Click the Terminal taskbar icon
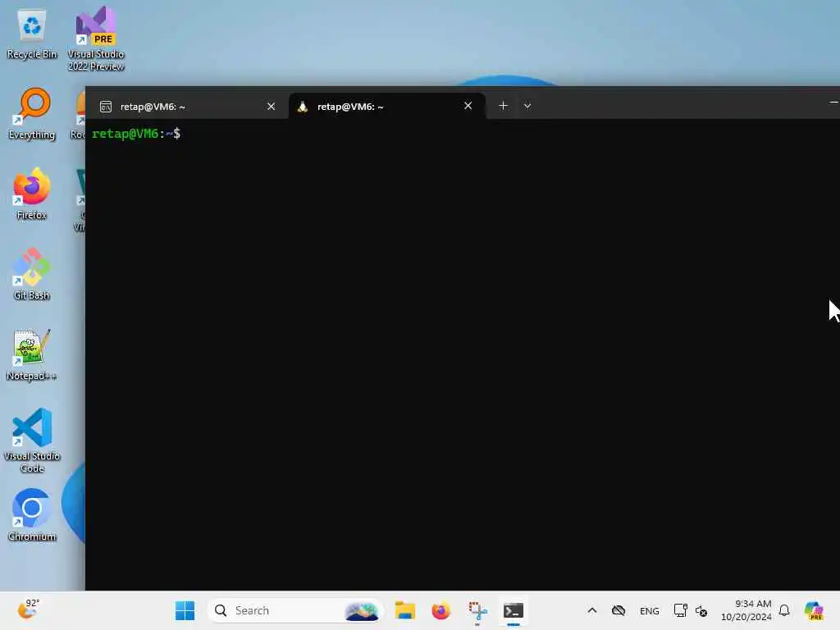This screenshot has height=630, width=840. (514, 610)
